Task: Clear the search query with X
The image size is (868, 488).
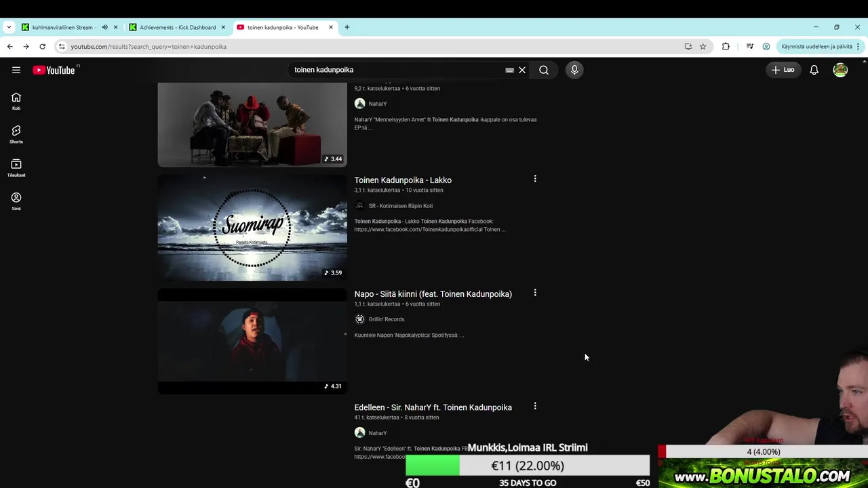Action: coord(522,70)
